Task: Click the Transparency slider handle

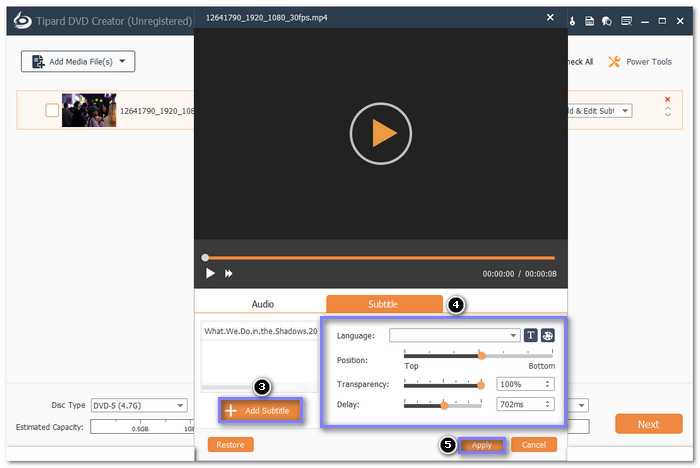Action: point(481,385)
